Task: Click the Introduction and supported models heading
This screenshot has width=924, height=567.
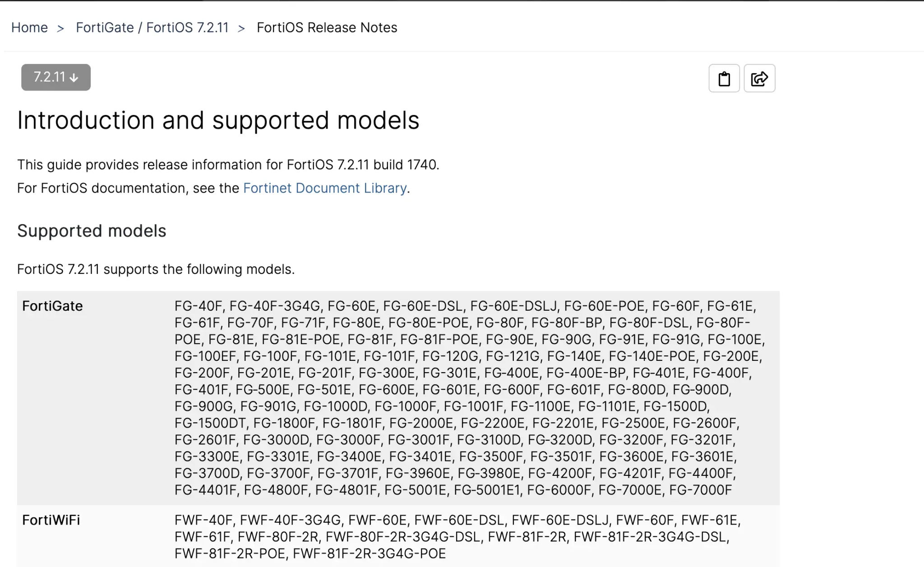Action: click(x=218, y=120)
